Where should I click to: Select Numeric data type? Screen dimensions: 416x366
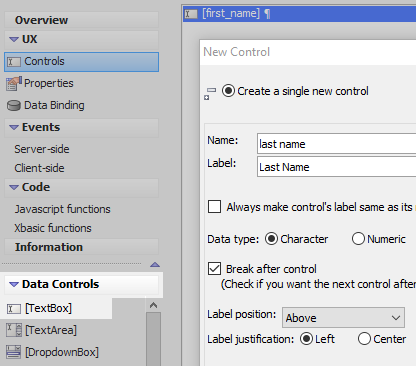point(358,239)
